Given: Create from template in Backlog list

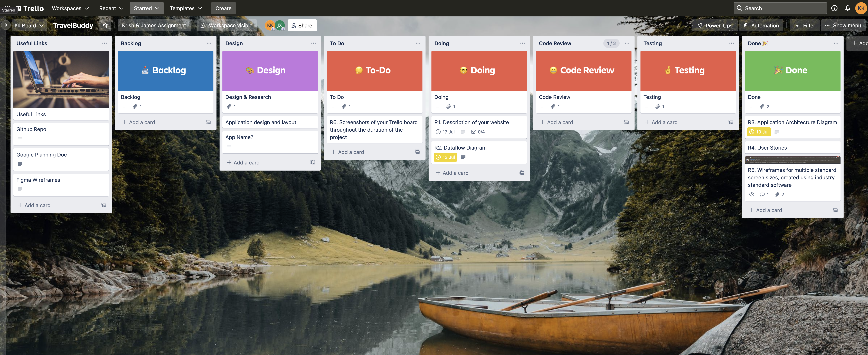Looking at the screenshot, I should tap(208, 122).
